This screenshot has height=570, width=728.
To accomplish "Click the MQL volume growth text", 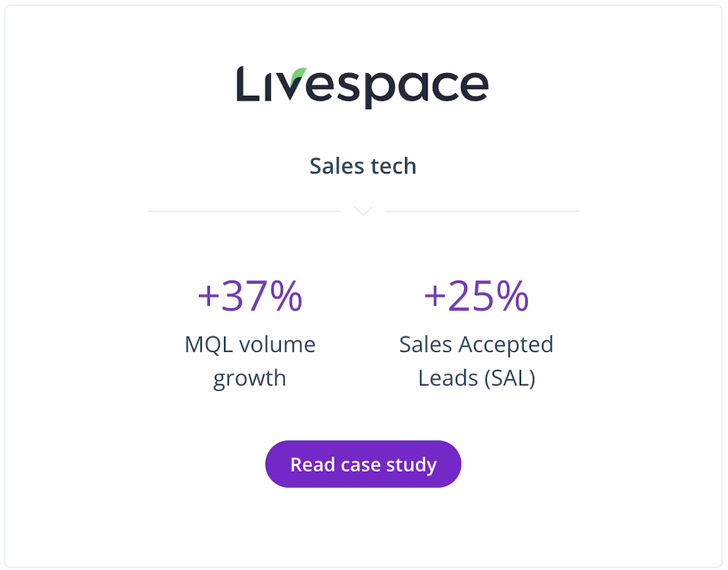I will click(250, 361).
